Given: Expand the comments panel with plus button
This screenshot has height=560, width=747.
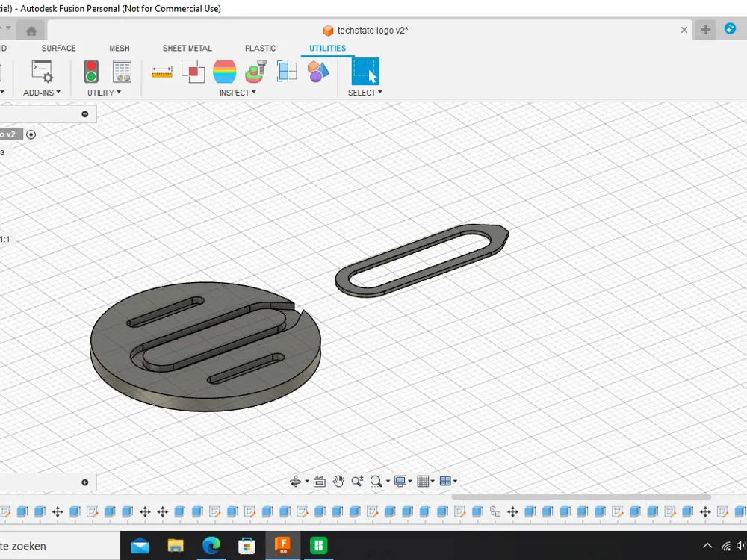Looking at the screenshot, I should (x=85, y=482).
